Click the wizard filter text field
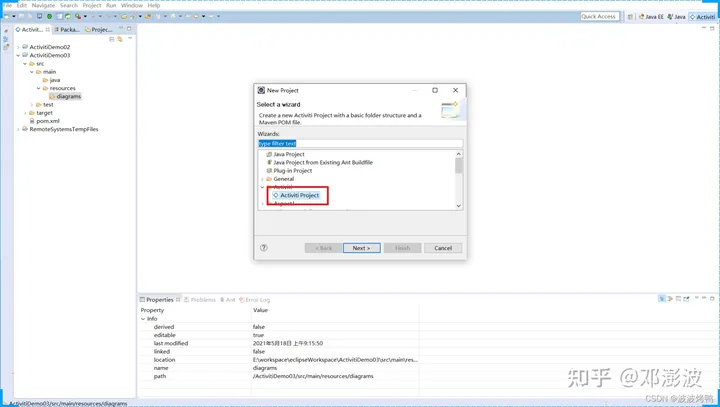Image resolution: width=720 pixels, height=407 pixels. click(360, 143)
